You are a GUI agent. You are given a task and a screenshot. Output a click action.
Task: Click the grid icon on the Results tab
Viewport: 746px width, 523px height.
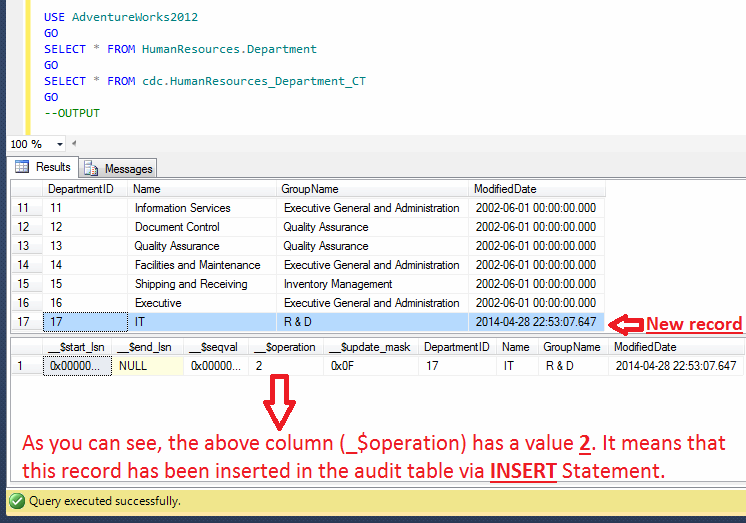[21, 167]
